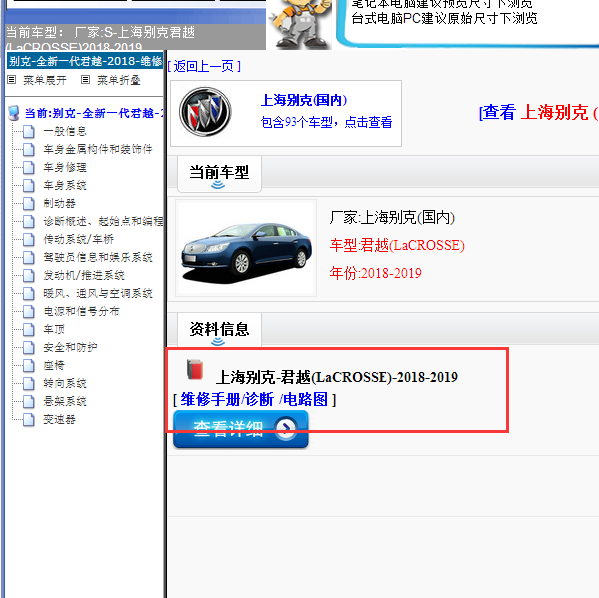Click page icon beside 变速器
Viewport: 599px width, 598px height.
[29, 420]
